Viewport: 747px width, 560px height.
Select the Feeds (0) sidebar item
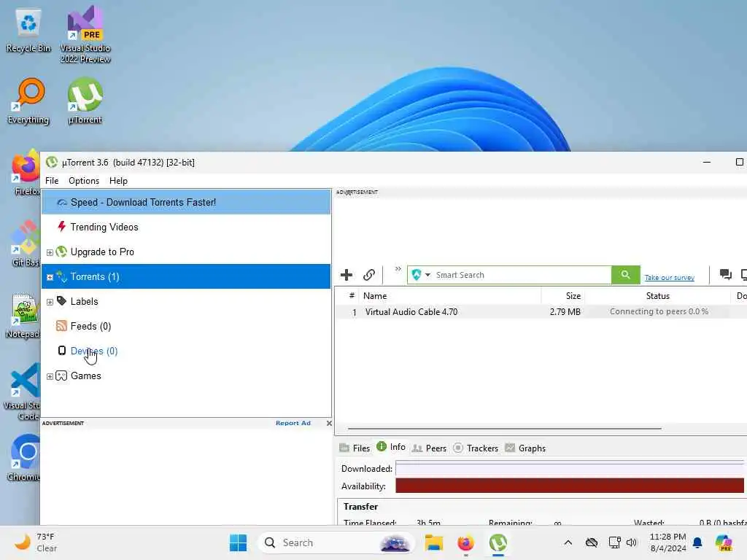click(x=186, y=326)
